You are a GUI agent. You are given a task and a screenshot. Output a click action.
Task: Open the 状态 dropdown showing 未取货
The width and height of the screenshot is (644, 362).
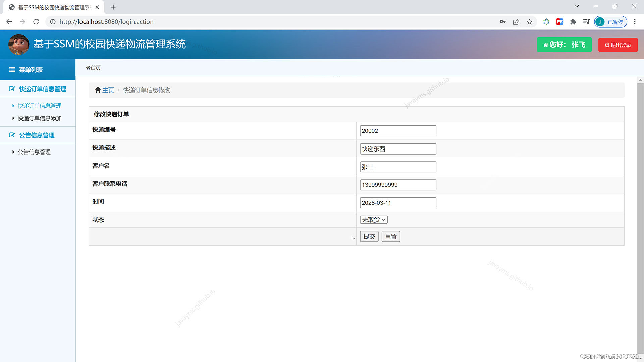click(373, 220)
